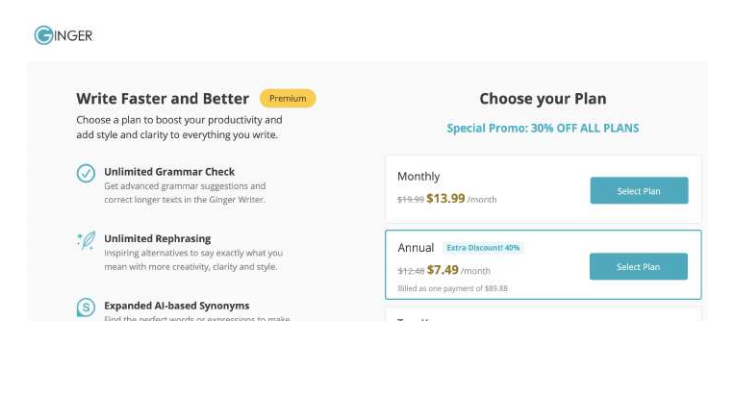Click the Annual plan card title
Image resolution: width=742 pixels, height=393 pixels.
click(415, 248)
